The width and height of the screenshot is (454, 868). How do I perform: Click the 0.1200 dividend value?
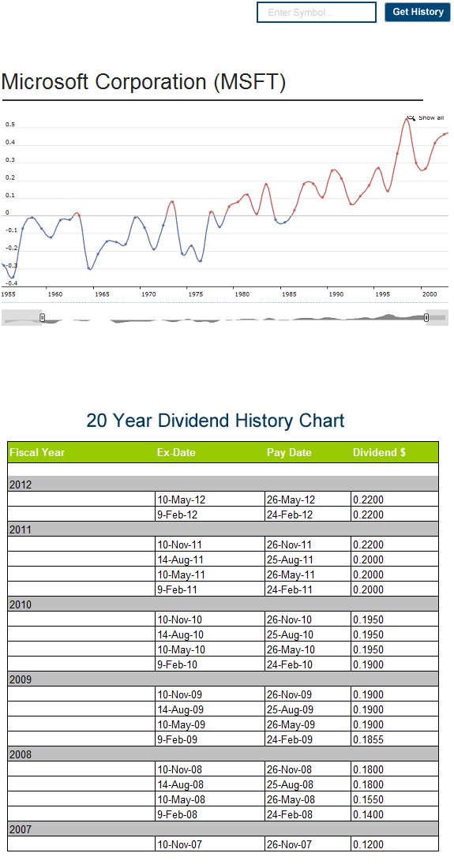click(395, 844)
